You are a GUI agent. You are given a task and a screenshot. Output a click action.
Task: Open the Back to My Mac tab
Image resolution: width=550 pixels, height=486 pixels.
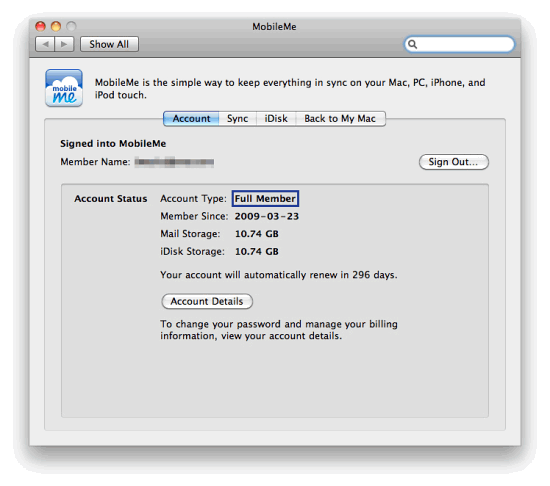[x=340, y=119]
